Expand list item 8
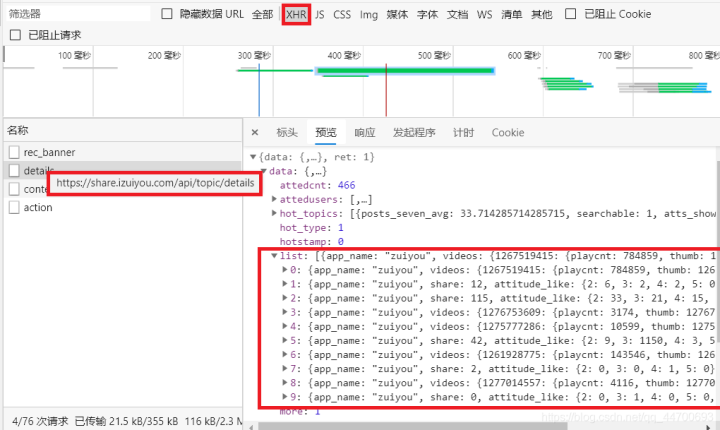The width and height of the screenshot is (720, 430). 285,383
